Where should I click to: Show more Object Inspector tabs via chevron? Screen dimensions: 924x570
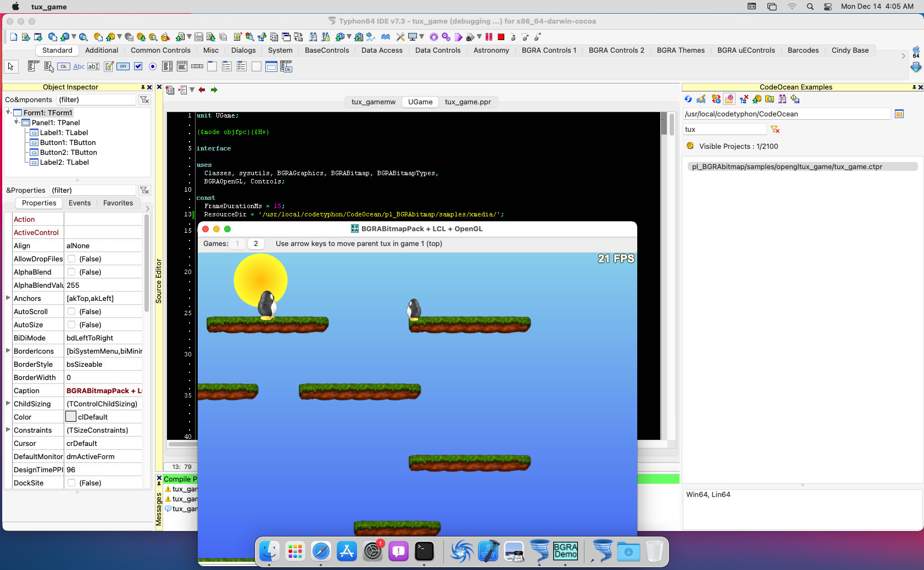tap(147, 209)
